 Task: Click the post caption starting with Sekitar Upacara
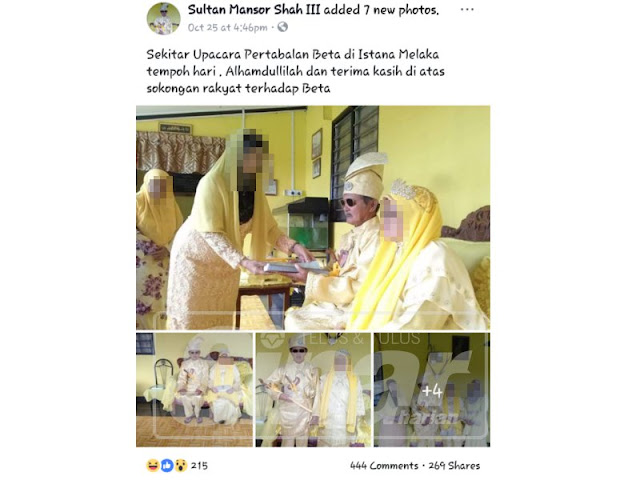click(295, 71)
